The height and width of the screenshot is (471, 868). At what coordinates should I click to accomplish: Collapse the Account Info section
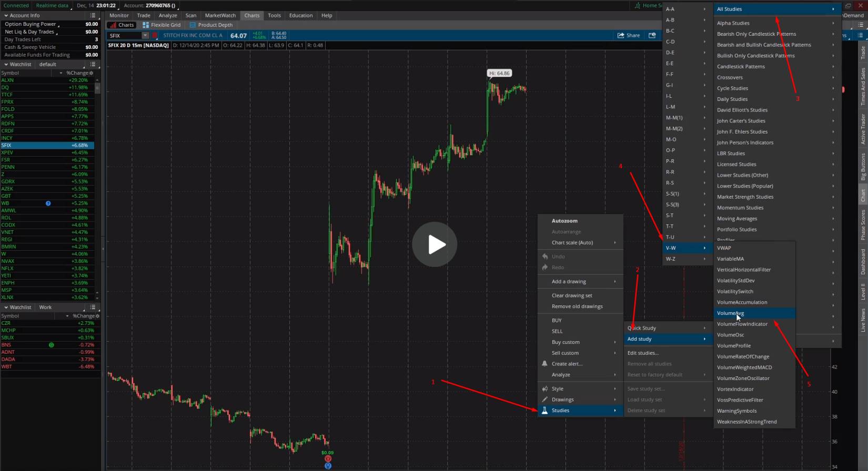6,15
